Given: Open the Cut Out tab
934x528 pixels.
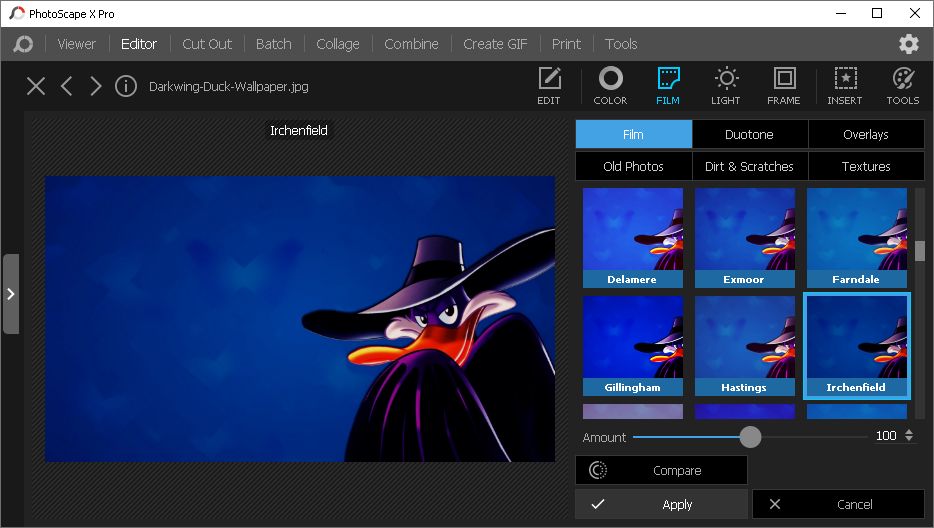Looking at the screenshot, I should pyautogui.click(x=207, y=44).
